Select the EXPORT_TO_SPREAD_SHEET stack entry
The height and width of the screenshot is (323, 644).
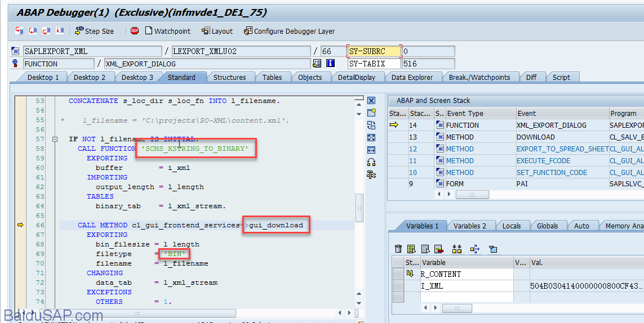(562, 149)
